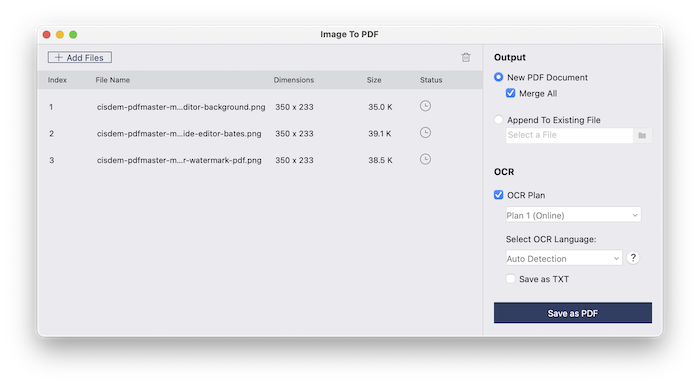The width and height of the screenshot is (700, 386).
Task: Open the Plan 1 (Online) dropdown
Action: point(573,215)
